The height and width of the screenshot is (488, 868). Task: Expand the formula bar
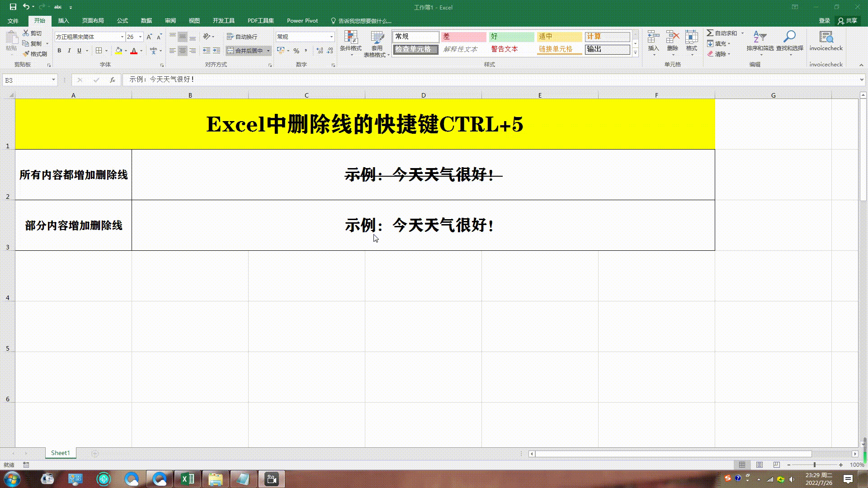tap(862, 80)
